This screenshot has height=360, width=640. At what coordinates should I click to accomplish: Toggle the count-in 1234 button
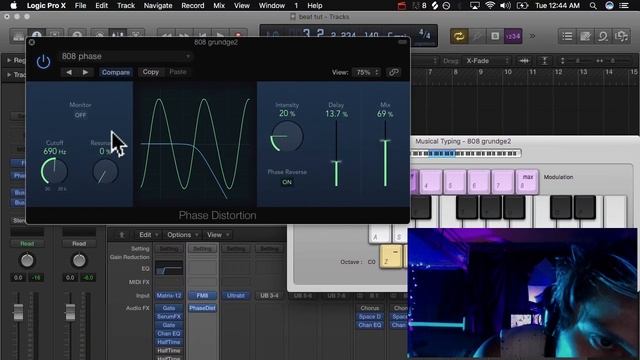(513, 36)
